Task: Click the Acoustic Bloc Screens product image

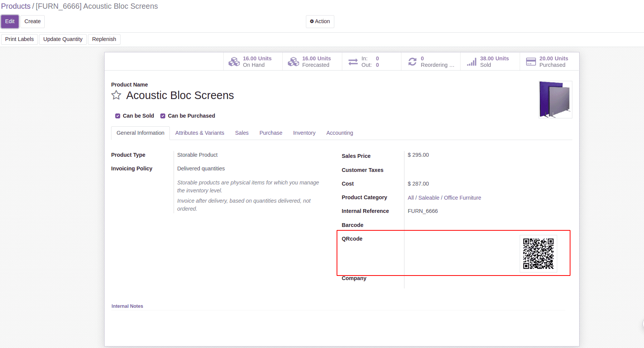Action: [x=555, y=99]
